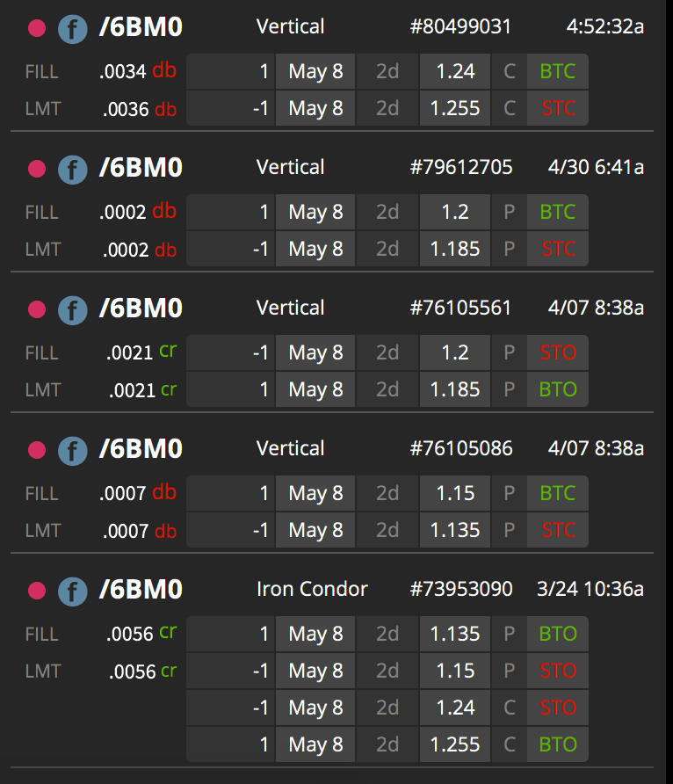Viewport: 673px width, 784px height.
Task: Click BTC on the 1.24 call leg
Action: [558, 71]
